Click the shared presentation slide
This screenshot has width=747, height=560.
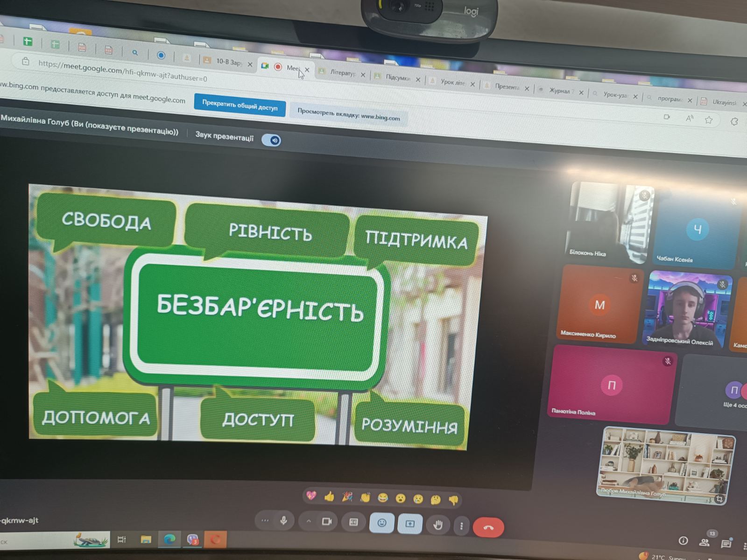tap(256, 317)
